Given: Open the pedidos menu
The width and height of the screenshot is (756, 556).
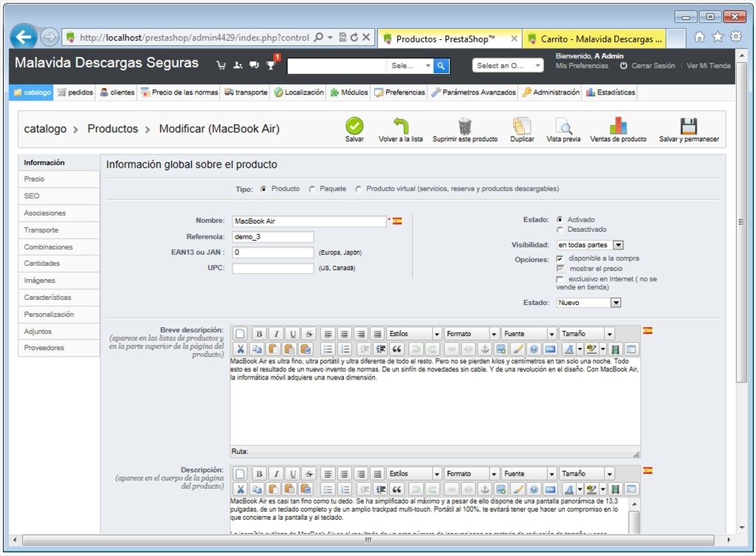Looking at the screenshot, I should click(75, 92).
